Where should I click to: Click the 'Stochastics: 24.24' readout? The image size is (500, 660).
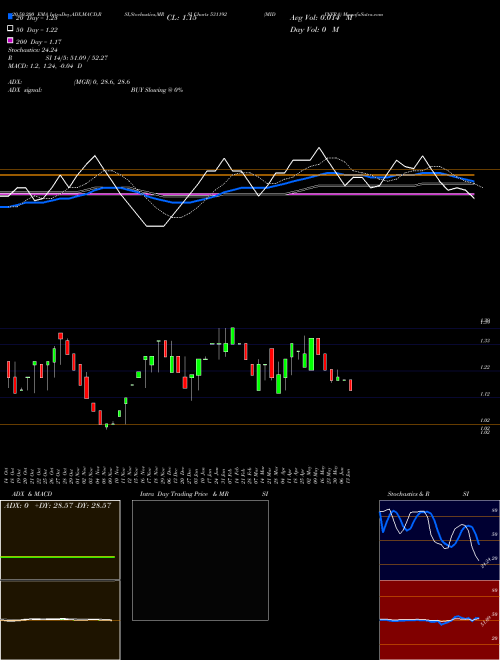click(x=32, y=50)
